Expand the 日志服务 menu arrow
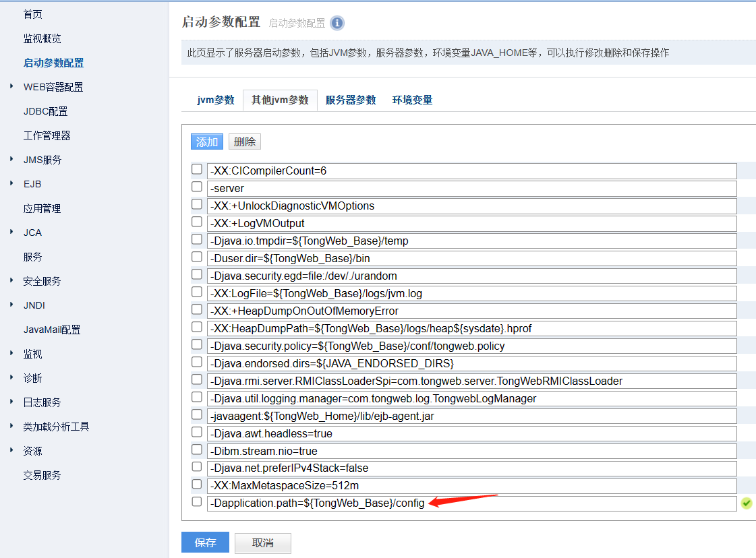Viewport: 756px width, 558px height. coord(12,402)
